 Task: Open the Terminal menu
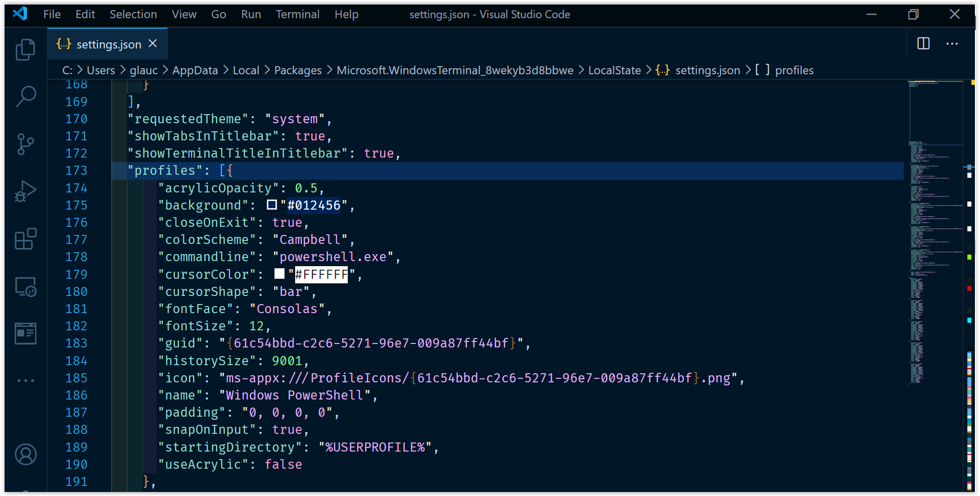click(298, 14)
